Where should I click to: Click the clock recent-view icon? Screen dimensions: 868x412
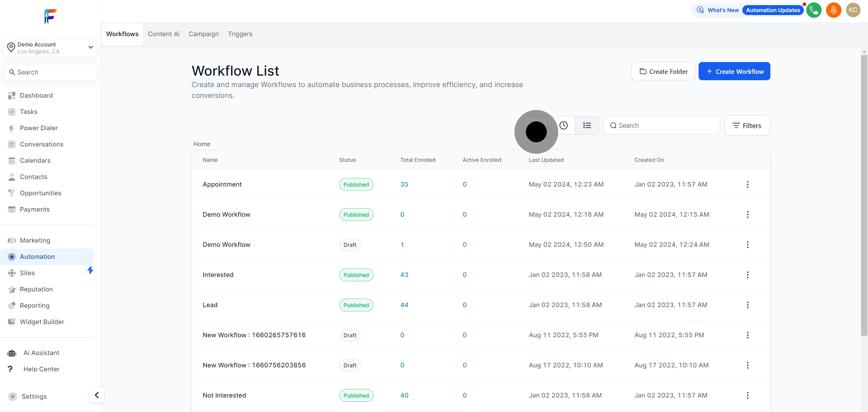click(563, 125)
